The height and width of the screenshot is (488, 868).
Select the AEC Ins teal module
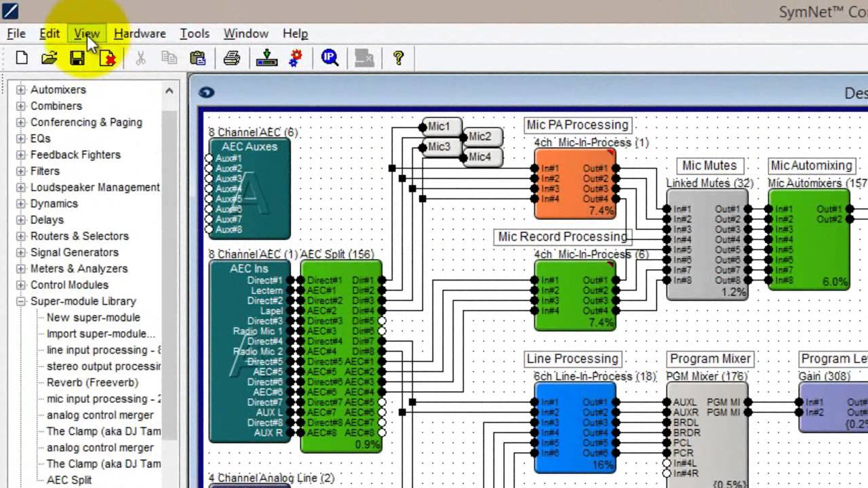point(250,352)
